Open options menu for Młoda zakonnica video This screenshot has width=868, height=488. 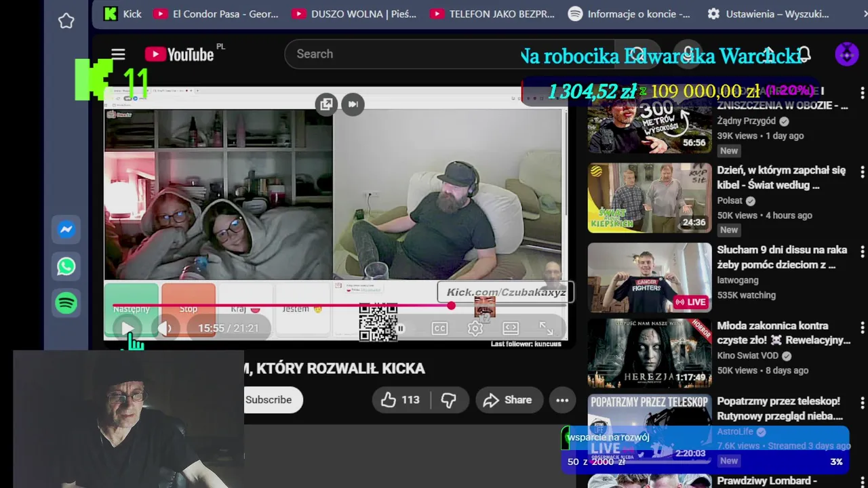(862, 327)
